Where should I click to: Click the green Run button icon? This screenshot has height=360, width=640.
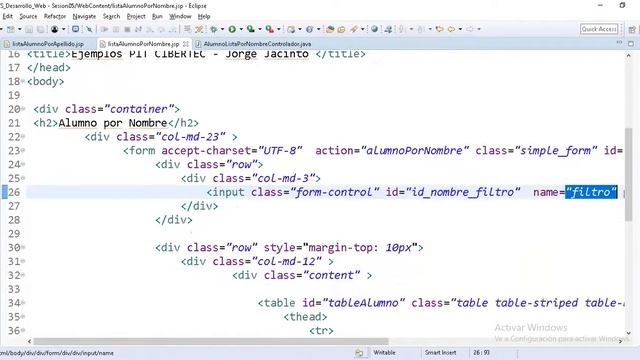tap(232, 29)
